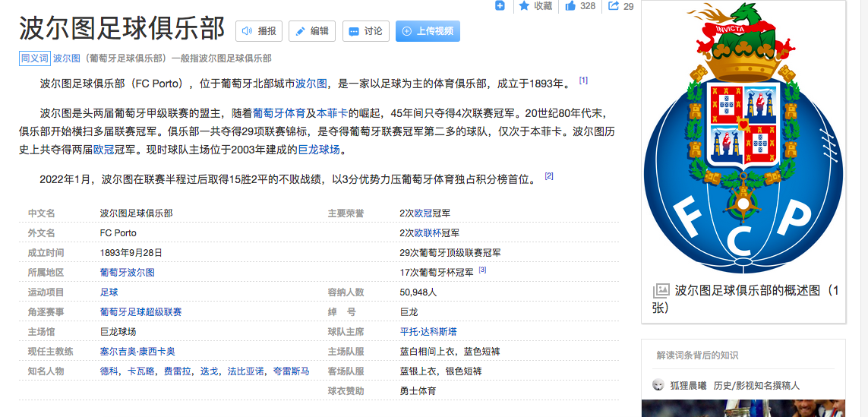
Task: Click the 蓝白相间上衣，蓝色短裤 home kit text
Action: (x=450, y=351)
